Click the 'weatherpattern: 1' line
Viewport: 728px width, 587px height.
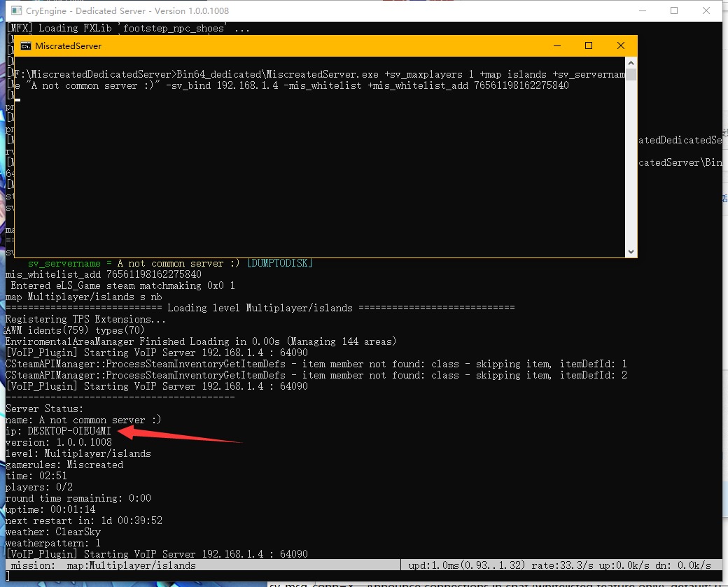[53, 543]
